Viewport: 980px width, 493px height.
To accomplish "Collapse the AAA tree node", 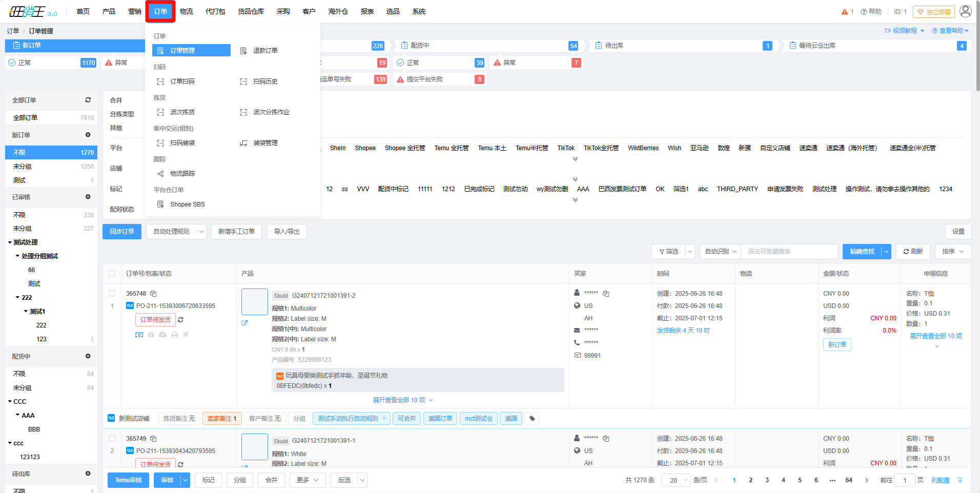I will pyautogui.click(x=17, y=416).
